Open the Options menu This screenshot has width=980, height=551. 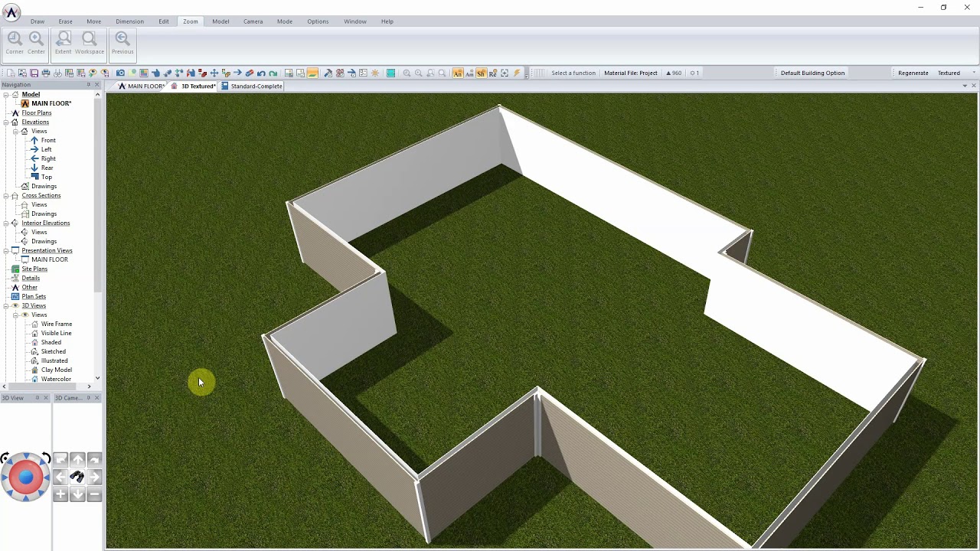318,21
